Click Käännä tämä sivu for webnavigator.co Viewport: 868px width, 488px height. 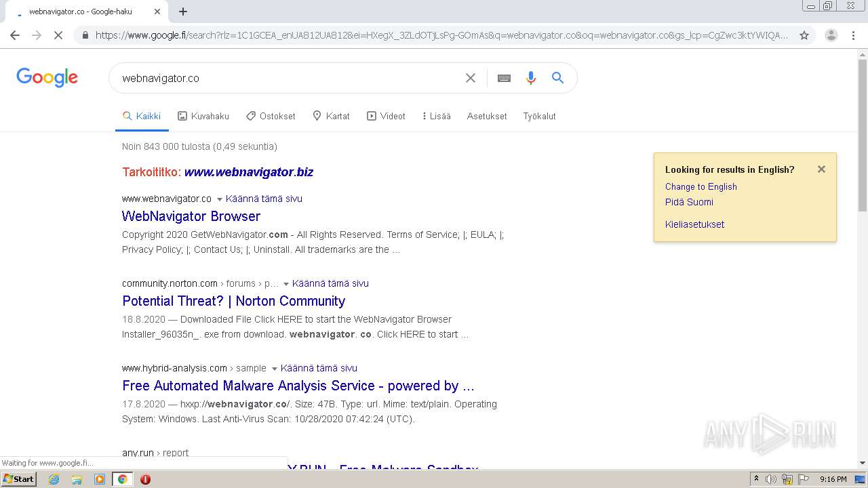click(264, 199)
